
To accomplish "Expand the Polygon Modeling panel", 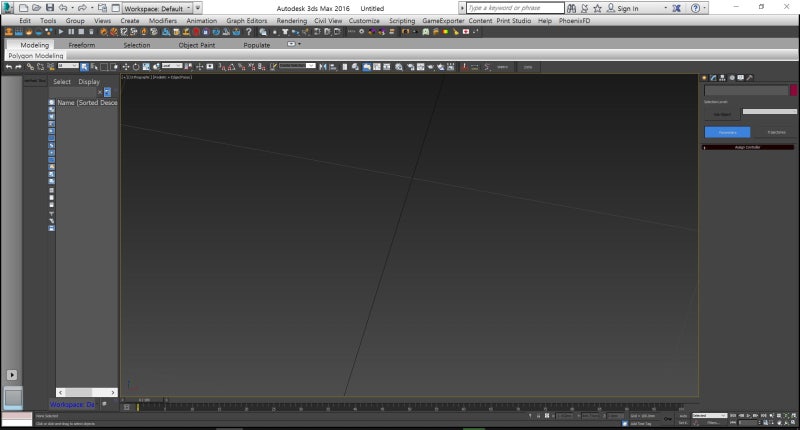I will (36, 56).
